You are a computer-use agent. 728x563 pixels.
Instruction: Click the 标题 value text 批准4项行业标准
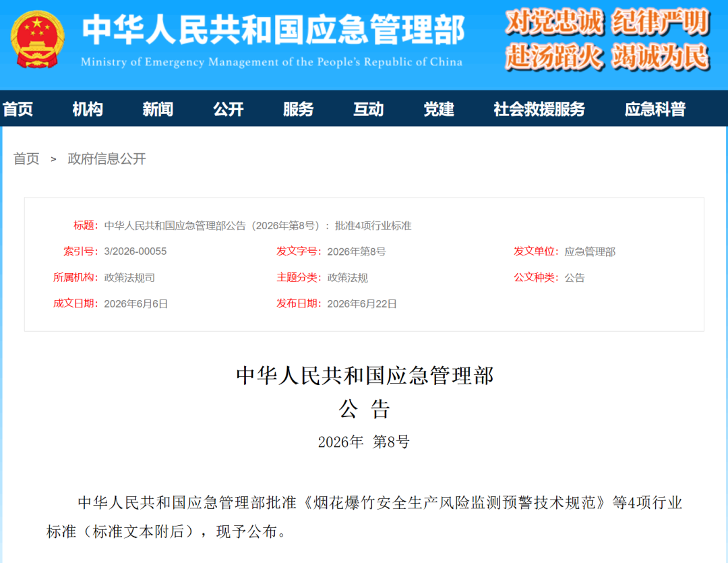(373, 226)
